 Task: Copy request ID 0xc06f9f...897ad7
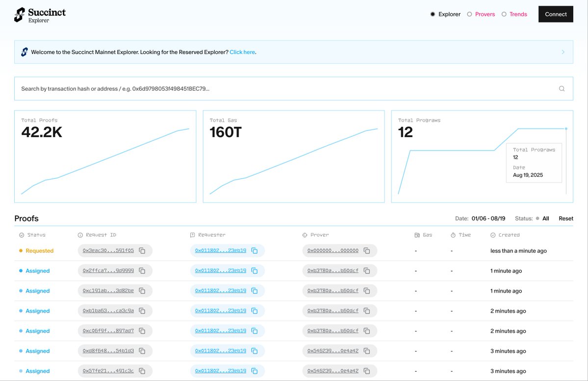[142, 331]
